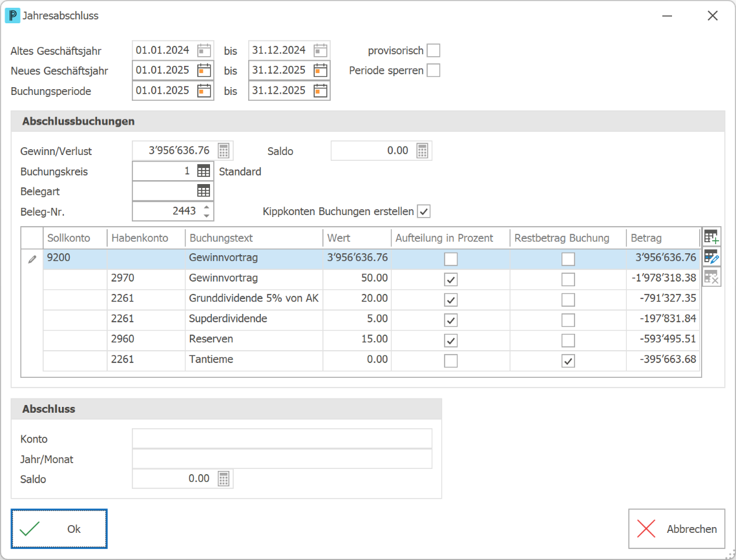Select the Tantieme booking text cell

(254, 360)
